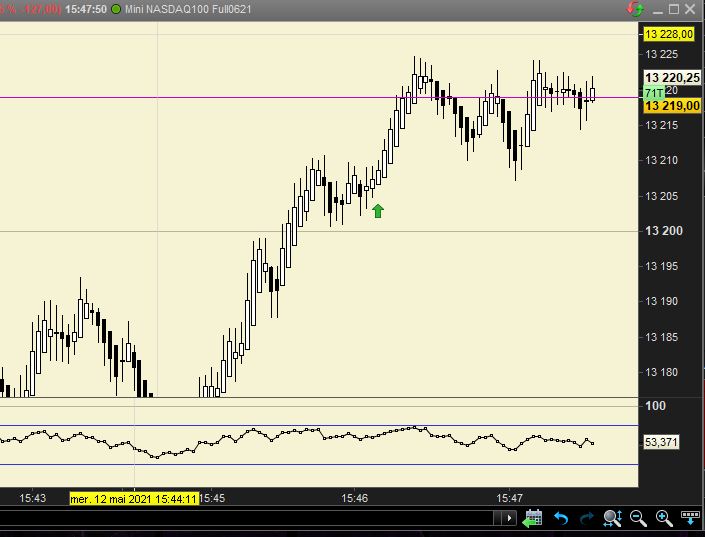Click the Mini NASDAQ100 Full0621 title
Image resolution: width=705 pixels, height=537 pixels.
point(188,9)
